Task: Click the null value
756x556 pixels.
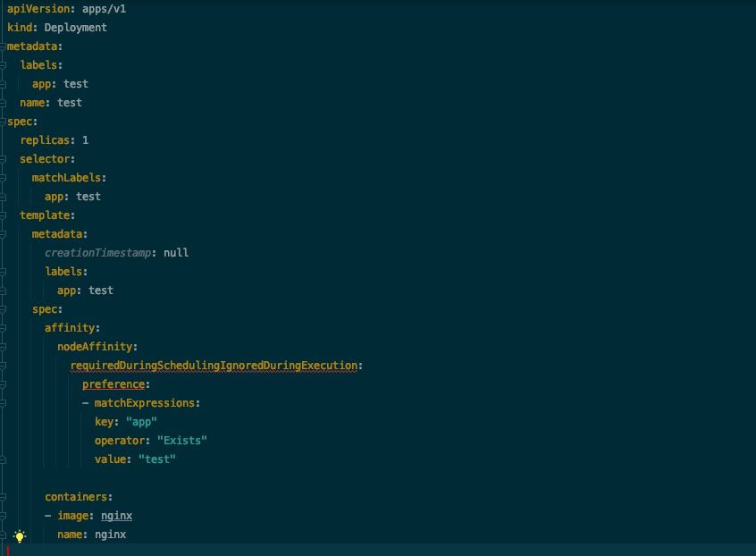Action: point(176,253)
